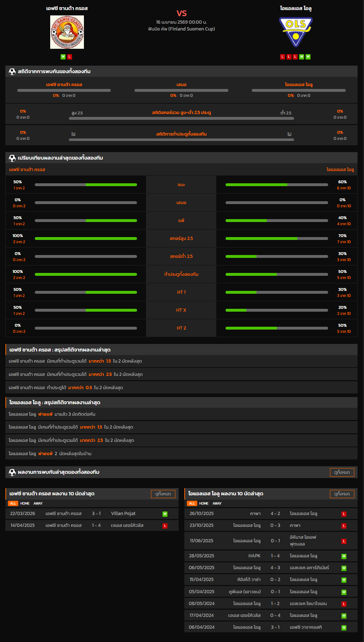The height and width of the screenshot is (642, 364).
Task: Click the red L badge for 26/10/2025 match
Action: point(344,514)
